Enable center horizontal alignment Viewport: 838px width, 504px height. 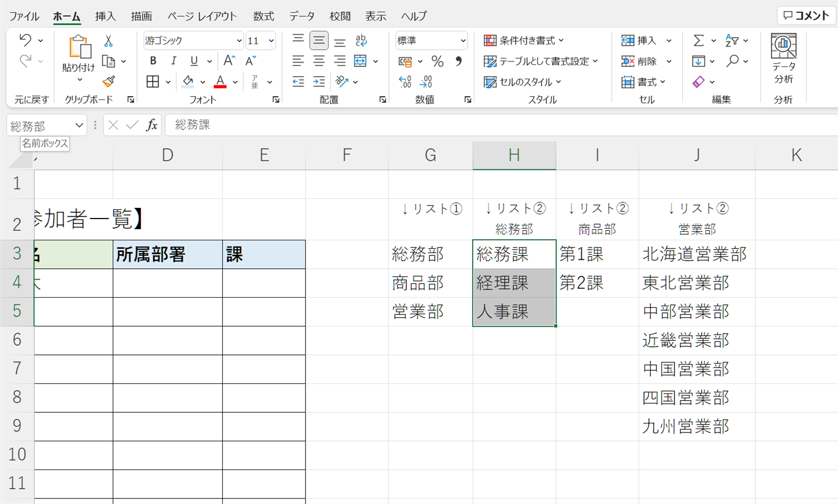click(x=318, y=61)
